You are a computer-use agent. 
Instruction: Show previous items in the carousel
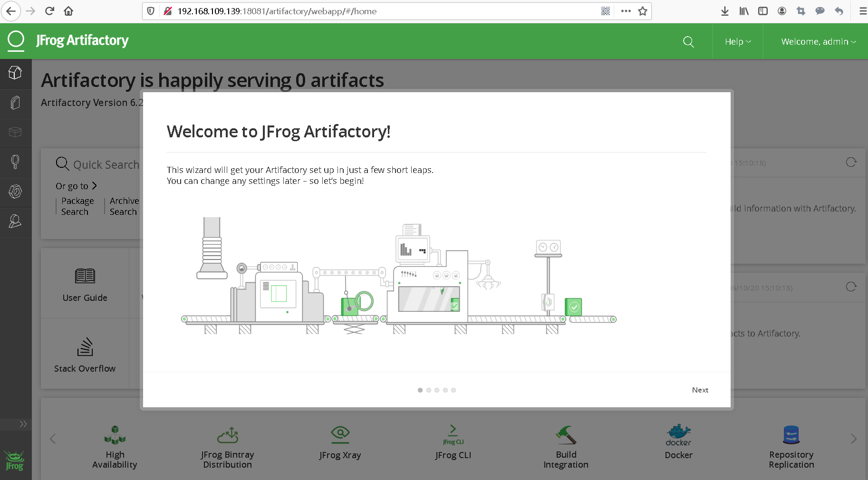pyautogui.click(x=53, y=439)
